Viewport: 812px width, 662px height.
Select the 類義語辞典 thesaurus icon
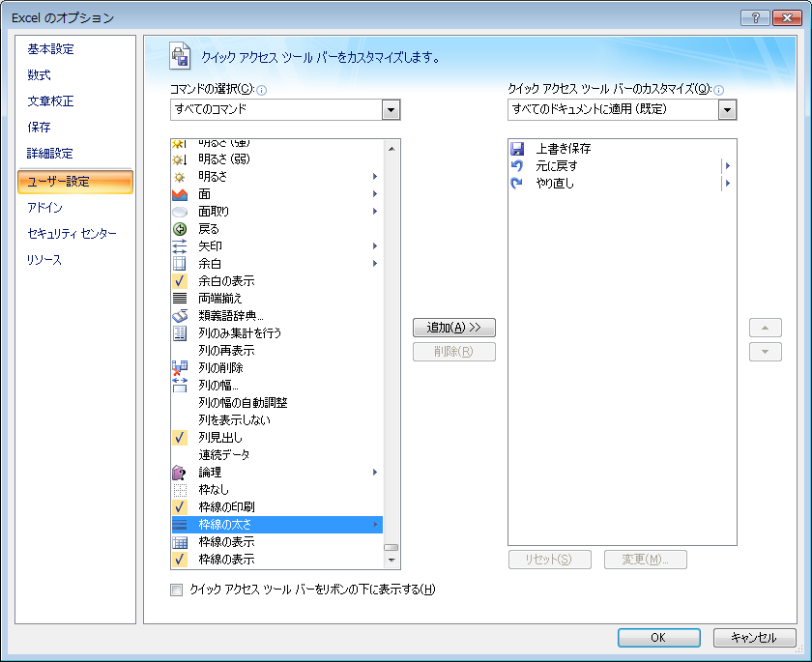point(179,316)
